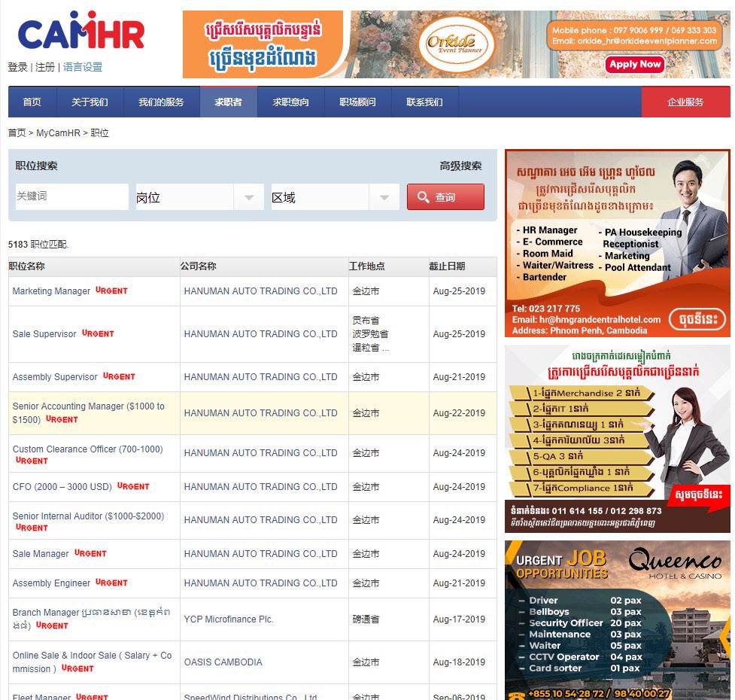The height and width of the screenshot is (700, 735).
Task: Open 高级搜索 advanced search
Action: pos(460,166)
